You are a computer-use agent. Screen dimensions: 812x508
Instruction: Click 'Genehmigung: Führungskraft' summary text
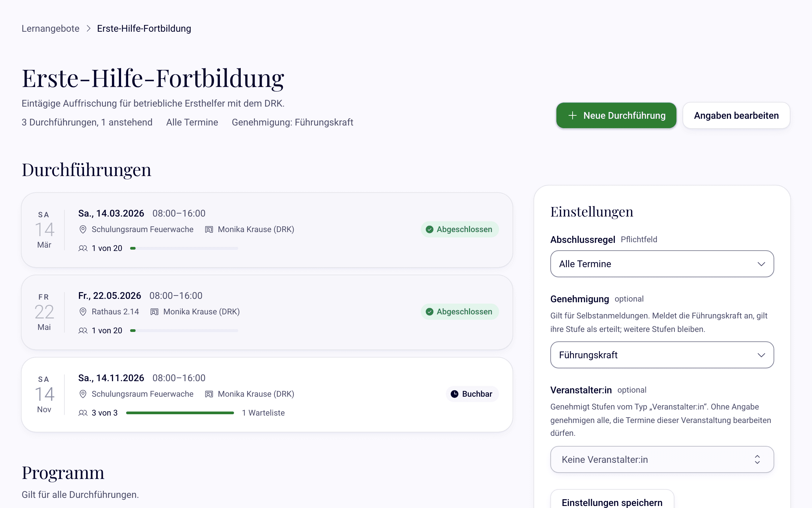(292, 122)
